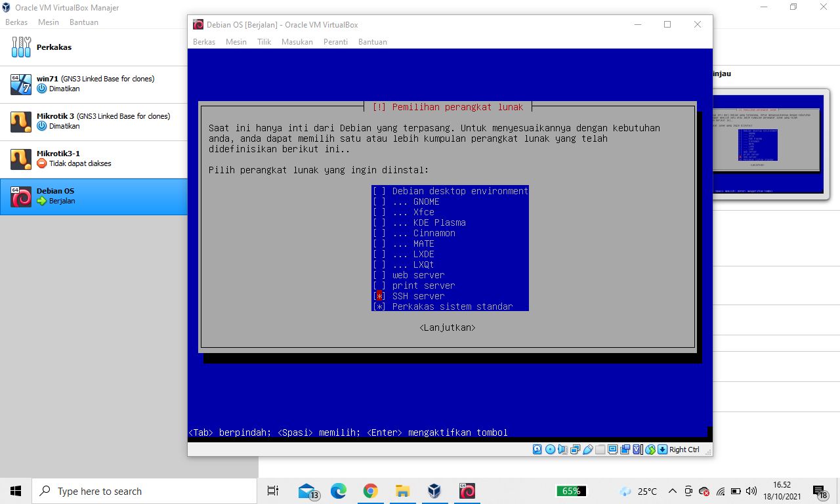Click the display settings icon in VM status bar

[x=613, y=450]
